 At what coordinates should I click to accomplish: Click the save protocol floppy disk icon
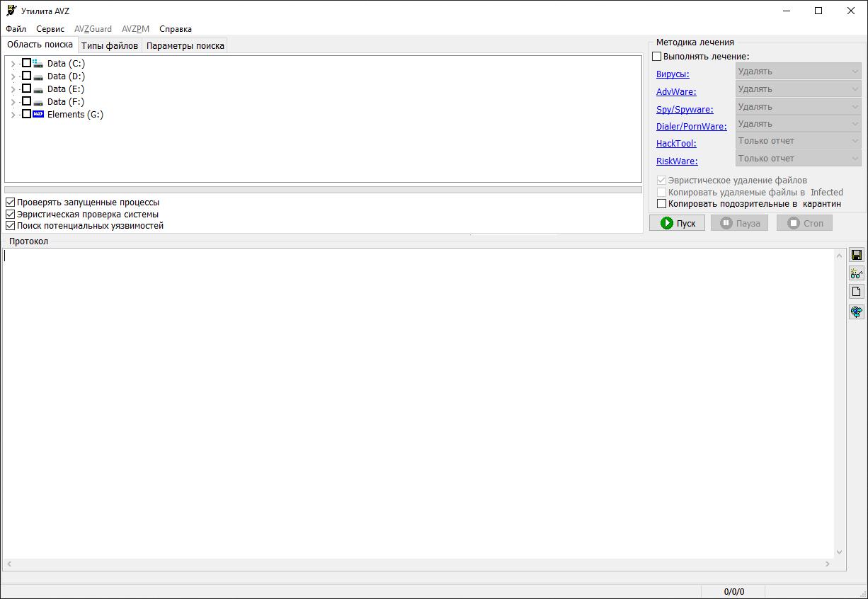coord(856,255)
